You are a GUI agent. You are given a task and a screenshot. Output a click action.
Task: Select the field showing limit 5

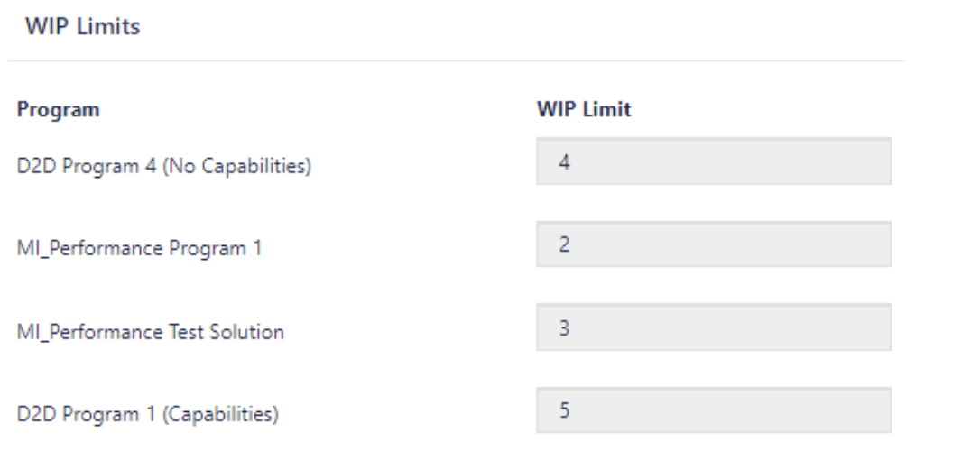[714, 410]
